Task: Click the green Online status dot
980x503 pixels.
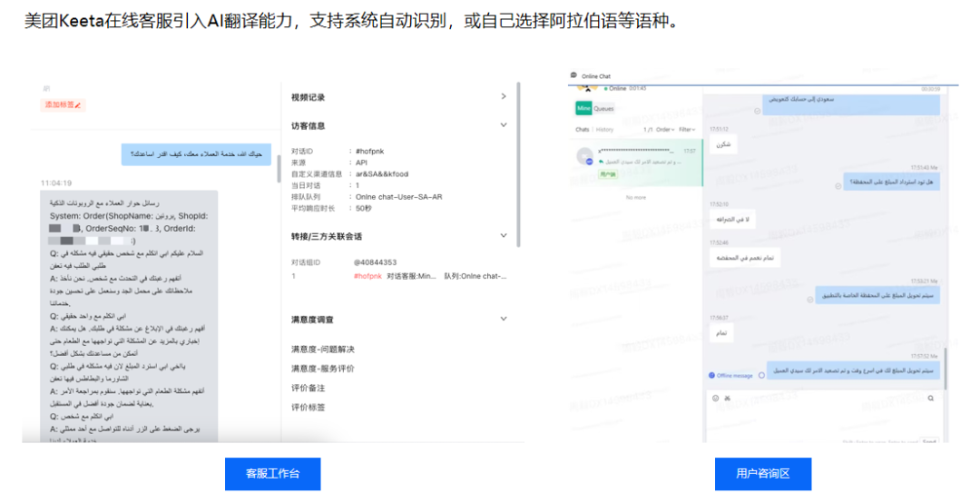Action: click(605, 89)
